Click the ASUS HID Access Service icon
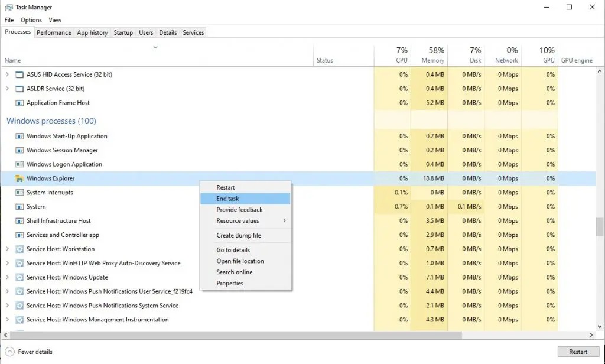Screen dimensions: 605x364 click(x=19, y=74)
